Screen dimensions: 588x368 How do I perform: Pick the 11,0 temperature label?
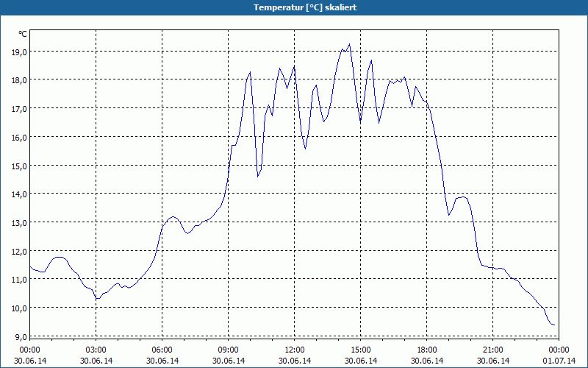tap(19, 280)
